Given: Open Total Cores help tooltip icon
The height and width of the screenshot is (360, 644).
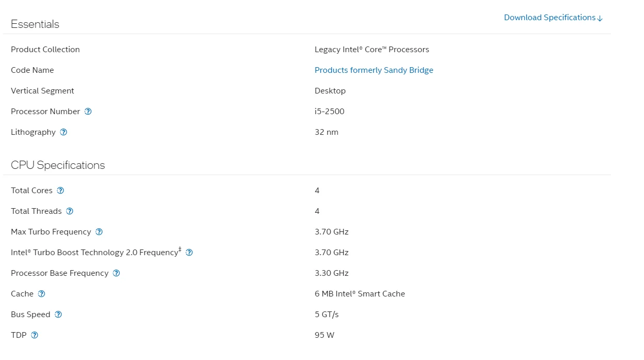Looking at the screenshot, I should click(x=60, y=191).
